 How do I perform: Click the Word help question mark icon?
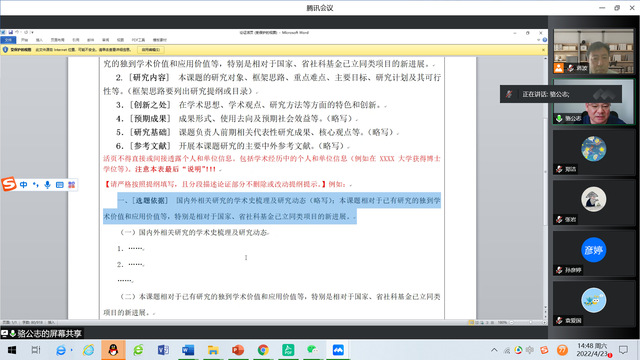click(544, 40)
